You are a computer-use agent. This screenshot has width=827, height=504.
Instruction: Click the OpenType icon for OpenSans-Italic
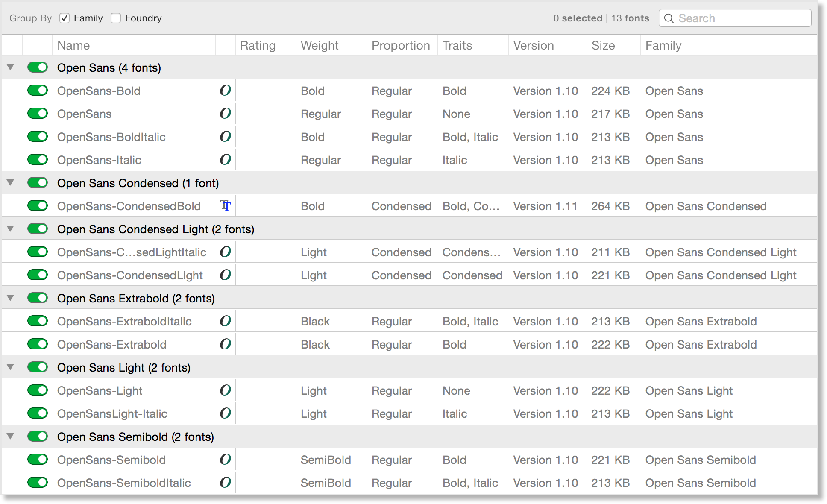click(x=226, y=159)
